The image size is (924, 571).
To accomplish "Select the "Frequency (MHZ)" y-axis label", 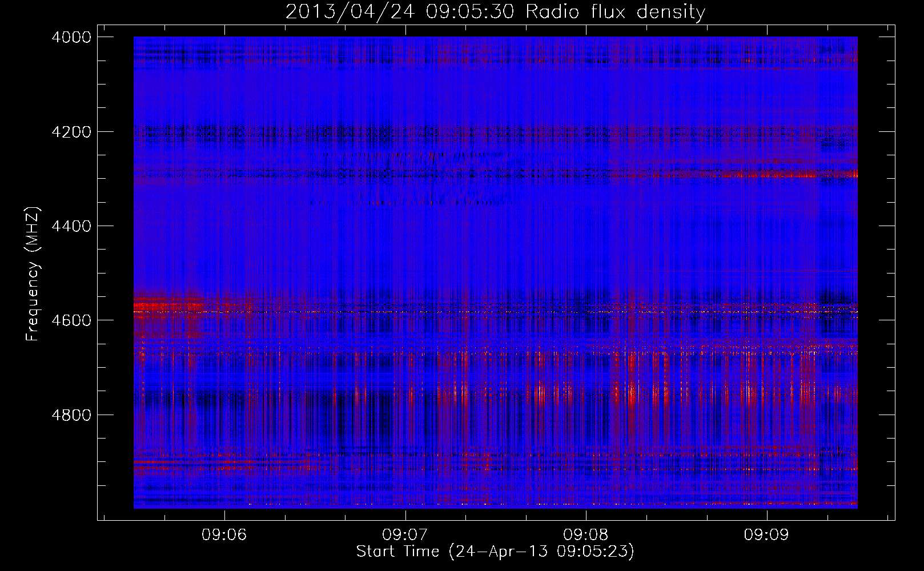I will pyautogui.click(x=33, y=274).
